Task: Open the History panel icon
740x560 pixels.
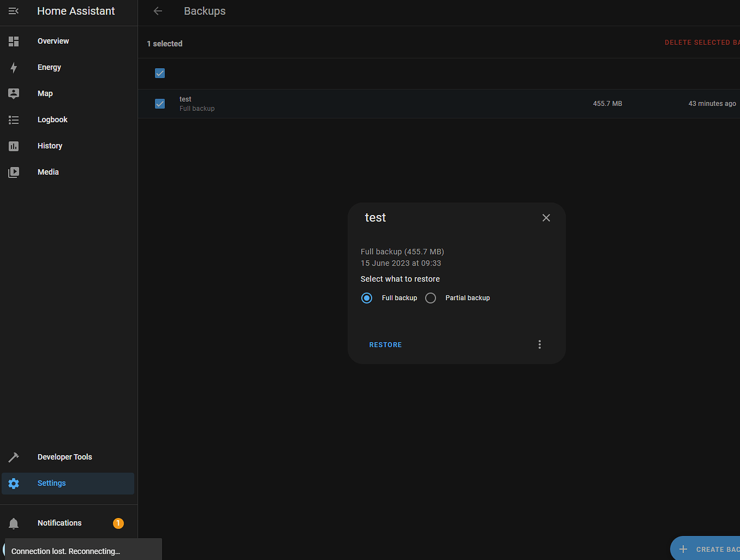Action: [x=13, y=146]
